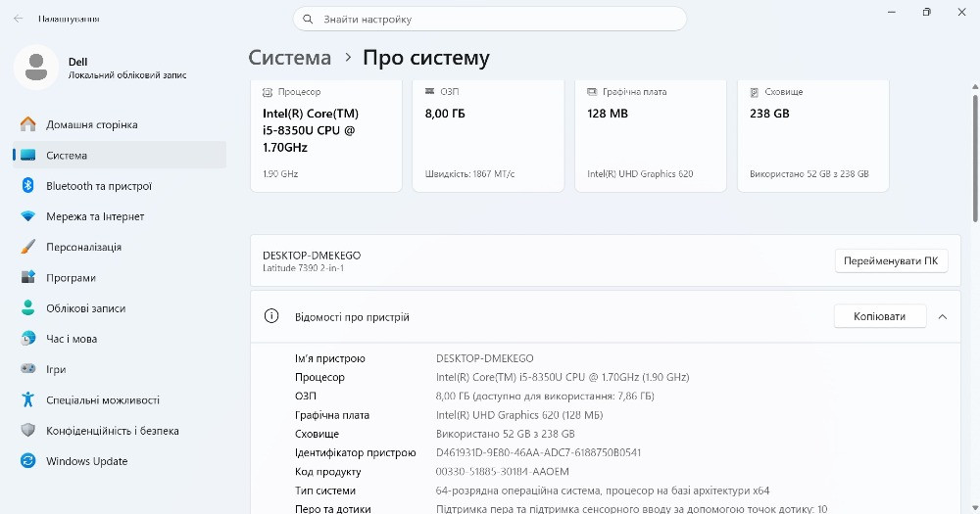The height and width of the screenshot is (514, 980).
Task: Click Intel(R) UHD Graphics 620 (128 МБ) detail value
Action: 518,415
